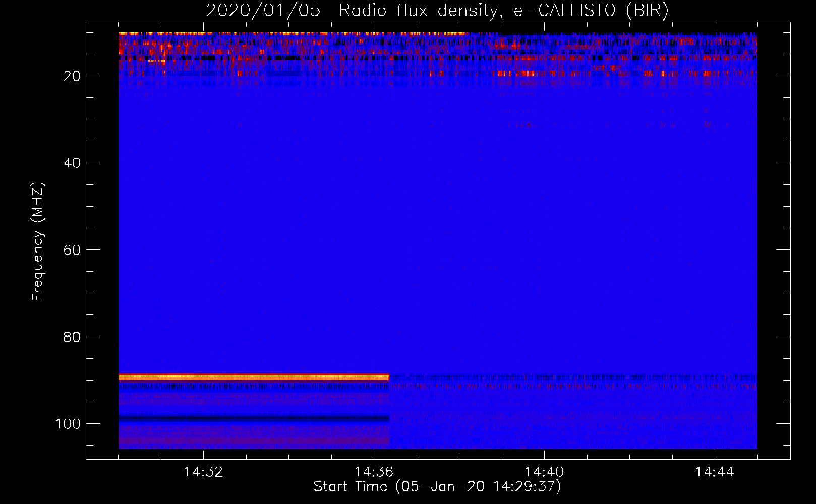Click the 60 MHz frequency tick label
The image size is (816, 504).
72,250
